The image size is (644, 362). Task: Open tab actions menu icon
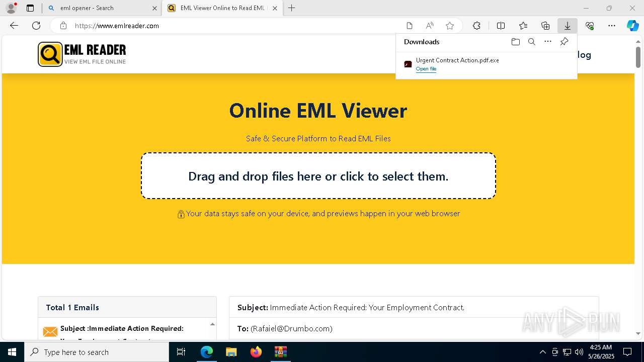tap(30, 8)
